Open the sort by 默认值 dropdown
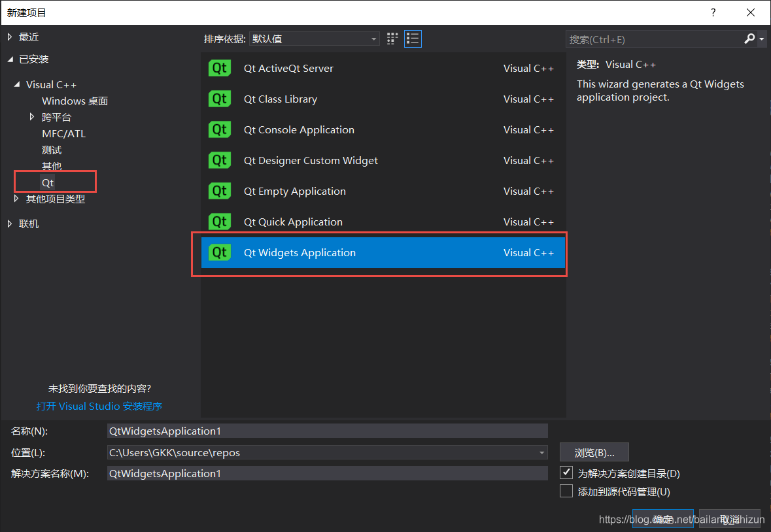 (314, 39)
